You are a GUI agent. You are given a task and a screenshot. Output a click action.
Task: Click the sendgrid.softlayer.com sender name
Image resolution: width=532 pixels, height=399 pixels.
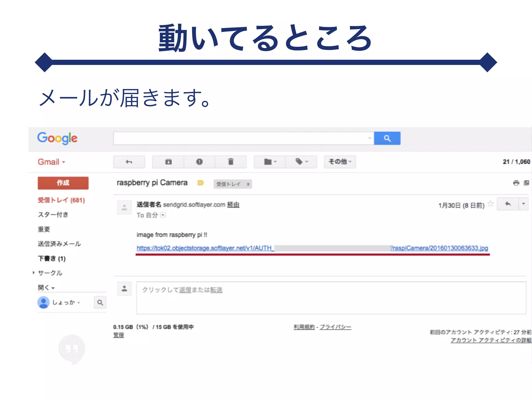(194, 205)
